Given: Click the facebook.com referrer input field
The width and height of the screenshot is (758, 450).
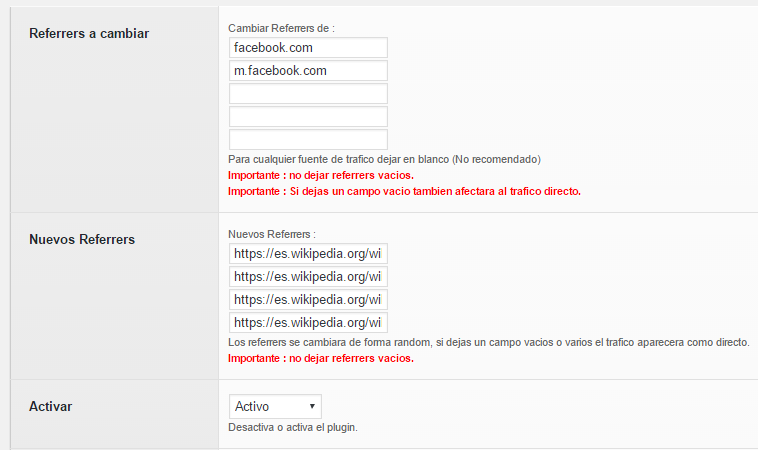Looking at the screenshot, I should 308,47.
